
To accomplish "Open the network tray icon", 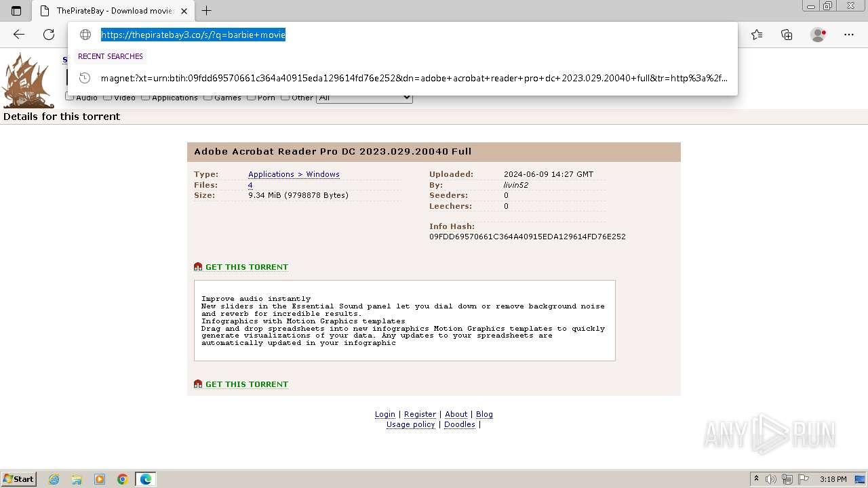I will 787,479.
